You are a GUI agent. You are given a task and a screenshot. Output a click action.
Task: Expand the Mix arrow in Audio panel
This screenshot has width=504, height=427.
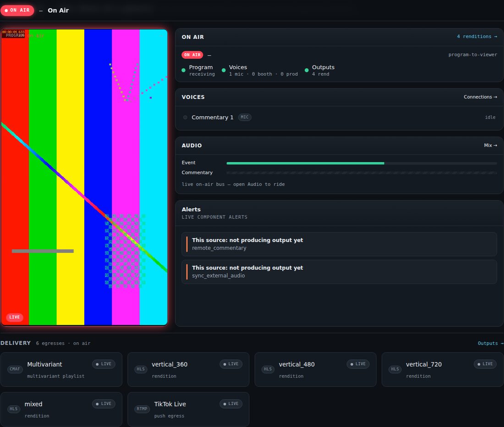pos(491,145)
